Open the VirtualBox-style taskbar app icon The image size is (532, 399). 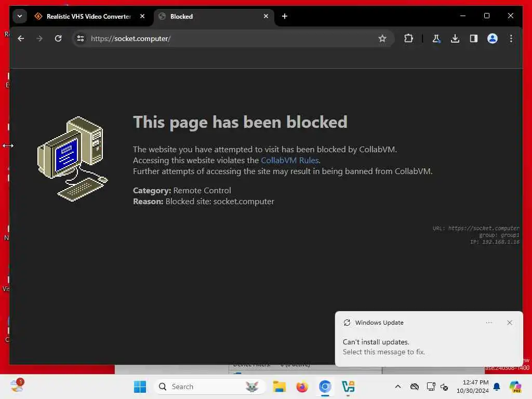pyautogui.click(x=348, y=387)
